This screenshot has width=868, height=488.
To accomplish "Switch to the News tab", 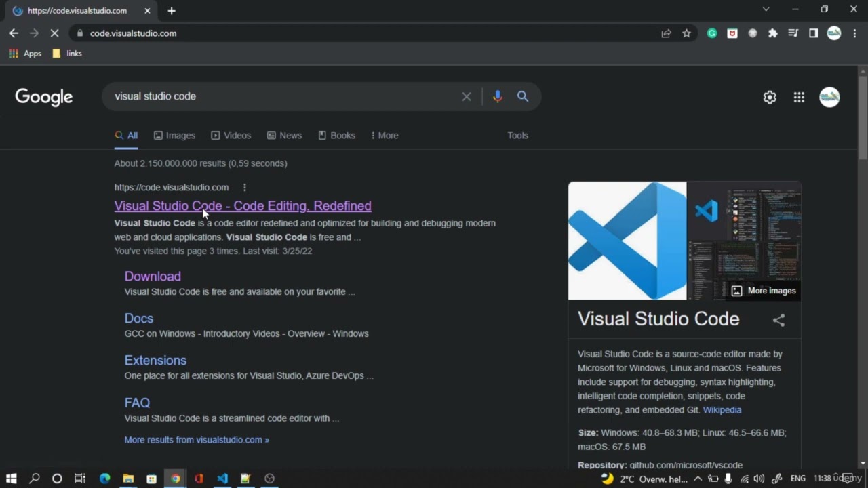I will point(284,136).
